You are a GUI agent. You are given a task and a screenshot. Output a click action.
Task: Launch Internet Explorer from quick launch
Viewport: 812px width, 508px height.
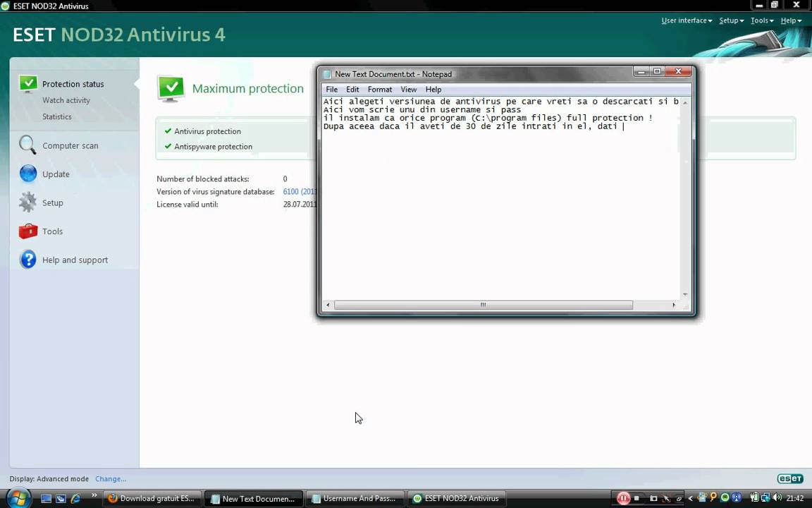coord(75,499)
